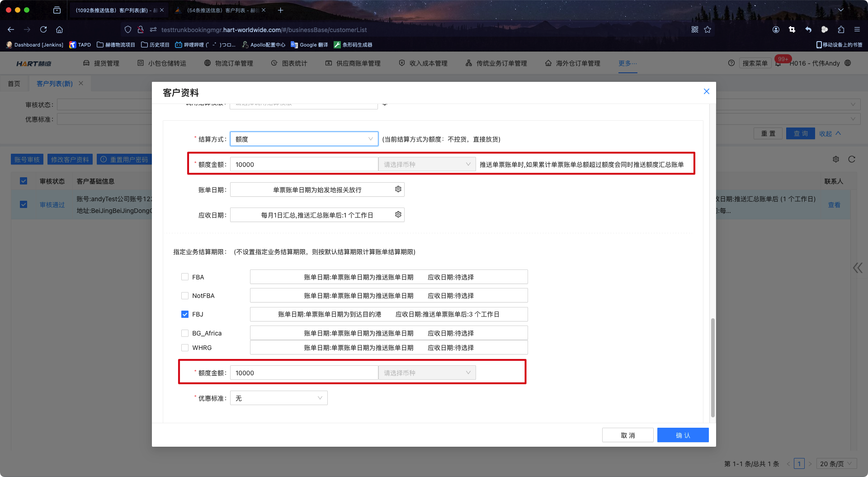This screenshot has height=477, width=868.
Task: Click table refresh icon at right
Action: tap(852, 159)
